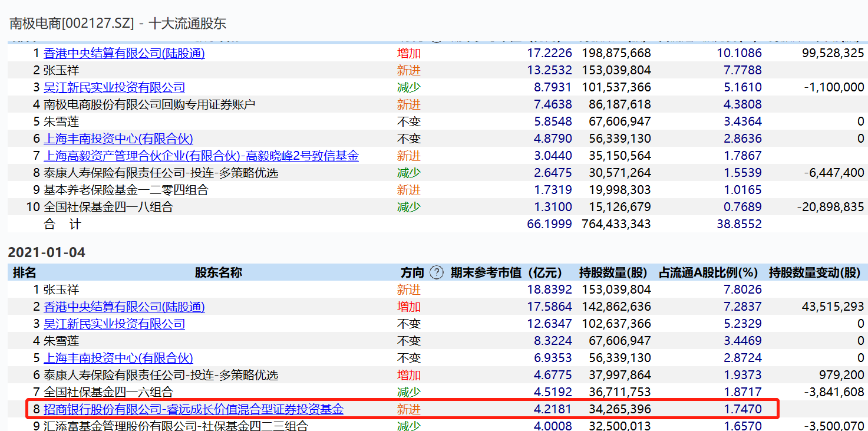Viewport: 868px width, 431px height.
Task: Open 上海丰南投资中心 link in the 2.8636 row
Action: (118, 139)
